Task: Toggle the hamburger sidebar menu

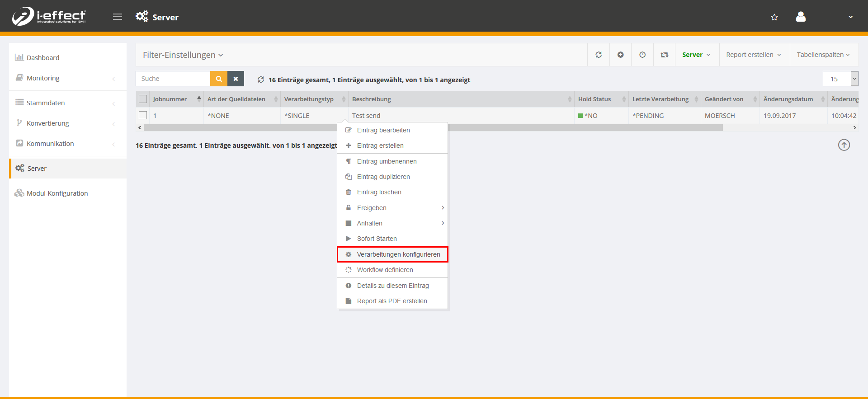Action: click(x=118, y=17)
